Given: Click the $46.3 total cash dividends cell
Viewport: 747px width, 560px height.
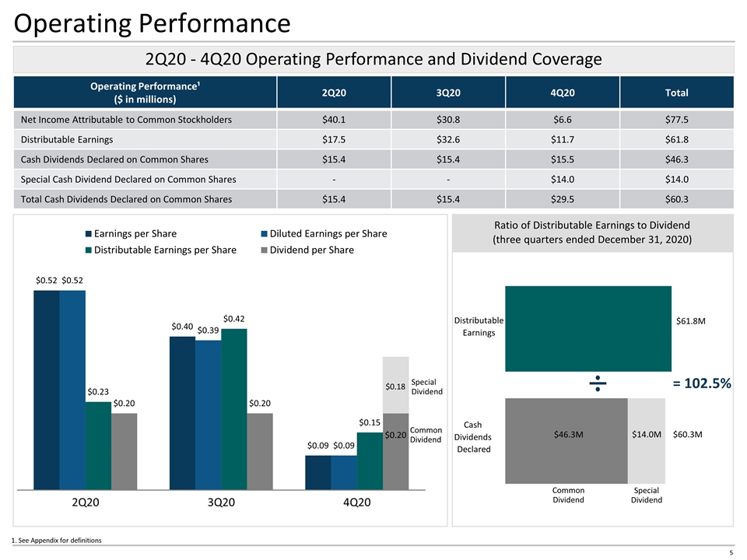Looking at the screenshot, I should (x=677, y=160).
